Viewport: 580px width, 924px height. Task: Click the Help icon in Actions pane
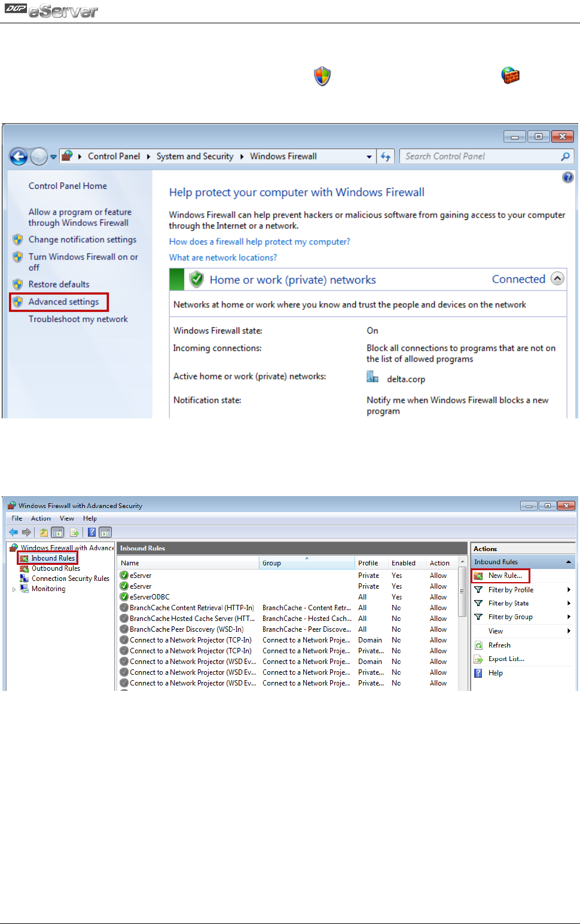pyautogui.click(x=478, y=673)
